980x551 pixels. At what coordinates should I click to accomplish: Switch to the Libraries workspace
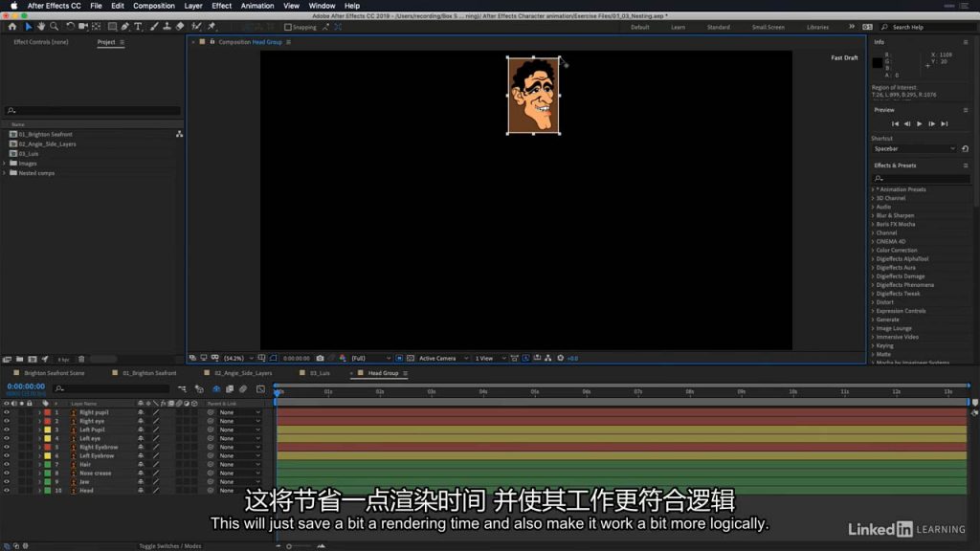coord(817,28)
